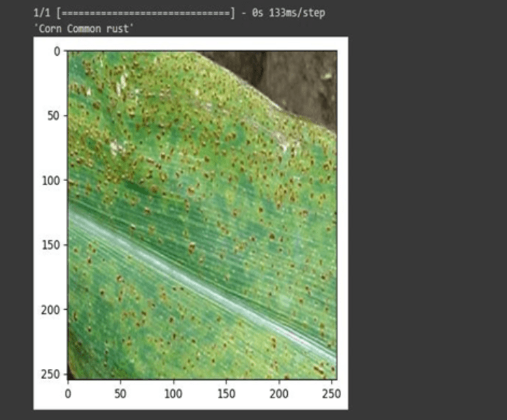Click the '0s 133ms/step' timing text
This screenshot has height=420, width=507.
289,13
